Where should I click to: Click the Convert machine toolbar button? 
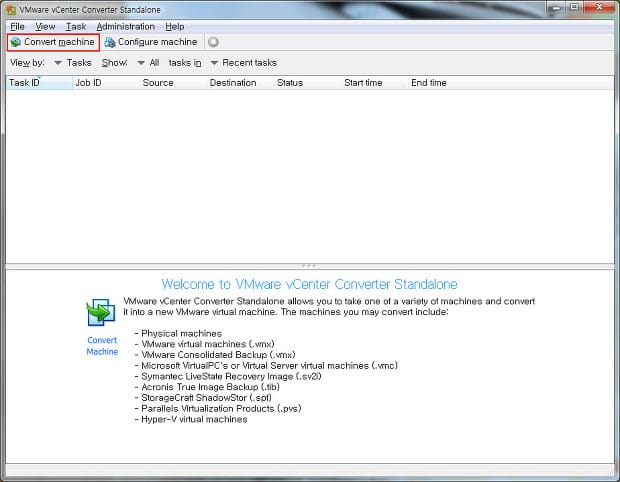(x=53, y=42)
